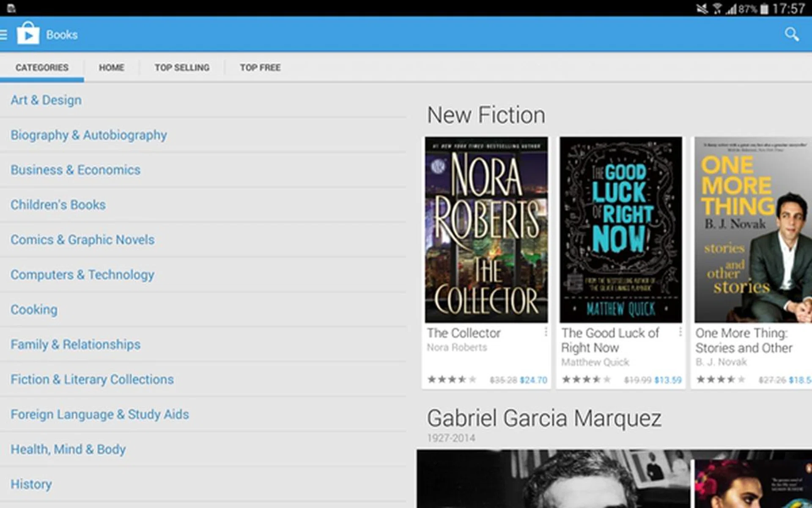Image resolution: width=812 pixels, height=508 pixels.
Task: Switch to the Top Selling tab
Action: click(182, 68)
